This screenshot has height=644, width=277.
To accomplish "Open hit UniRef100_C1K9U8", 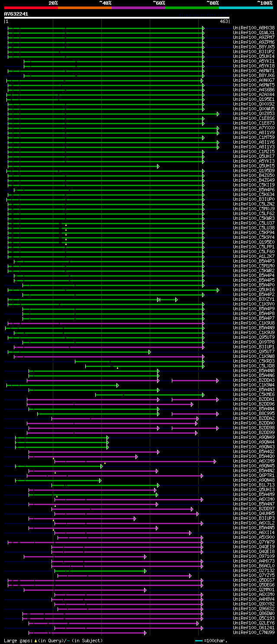I will (254, 323).
